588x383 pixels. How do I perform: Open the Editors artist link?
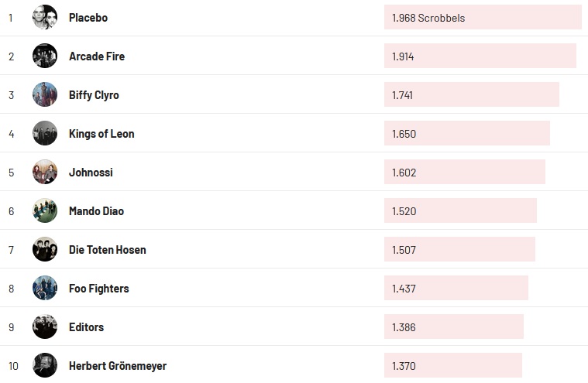(x=86, y=327)
